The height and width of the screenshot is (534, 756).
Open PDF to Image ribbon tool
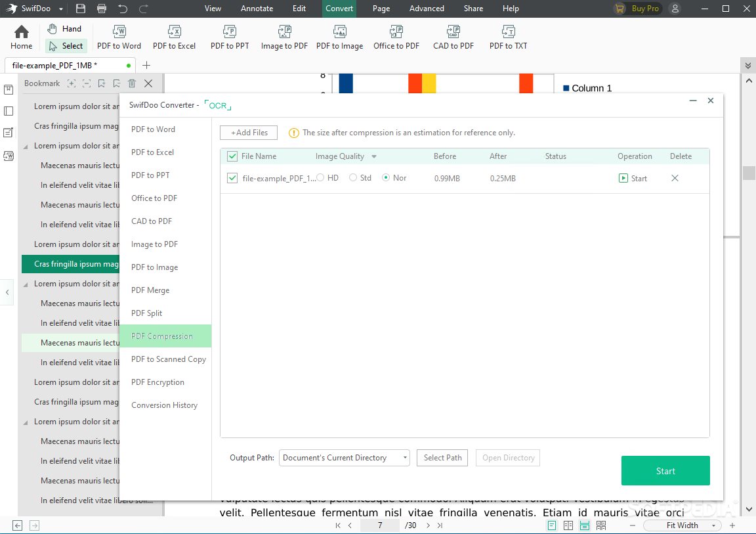339,37
